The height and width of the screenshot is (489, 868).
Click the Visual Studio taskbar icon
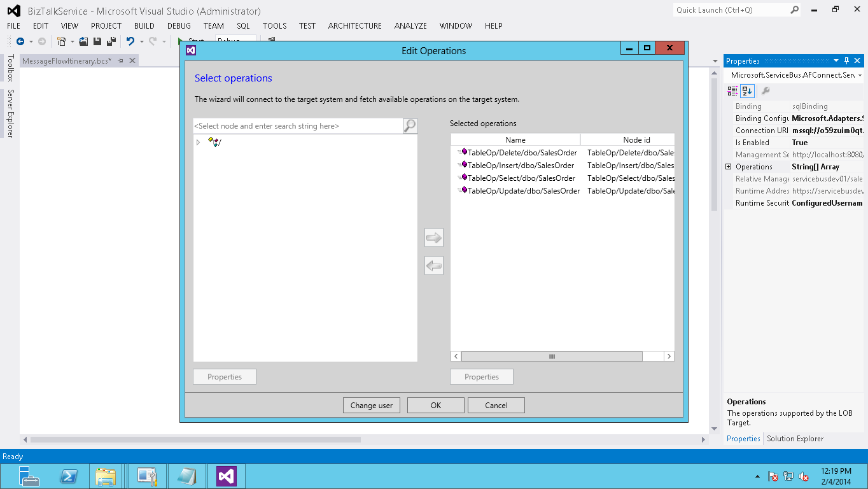(227, 476)
